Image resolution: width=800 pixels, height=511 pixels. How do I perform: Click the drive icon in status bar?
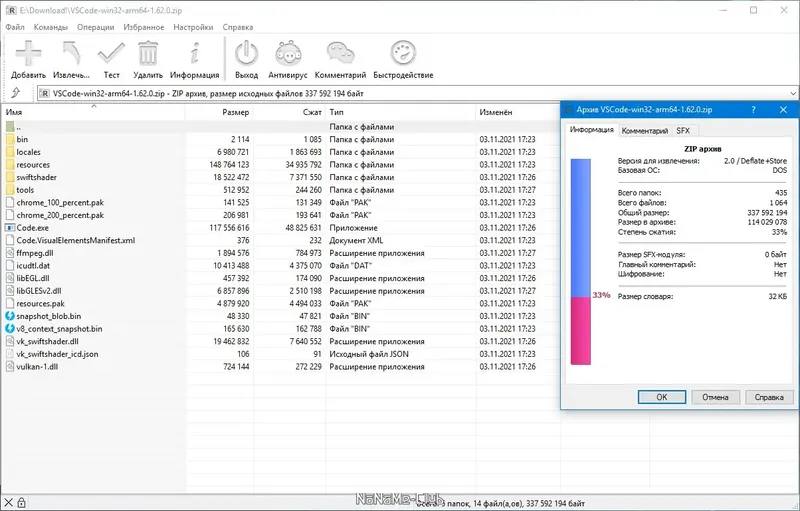[x=8, y=503]
